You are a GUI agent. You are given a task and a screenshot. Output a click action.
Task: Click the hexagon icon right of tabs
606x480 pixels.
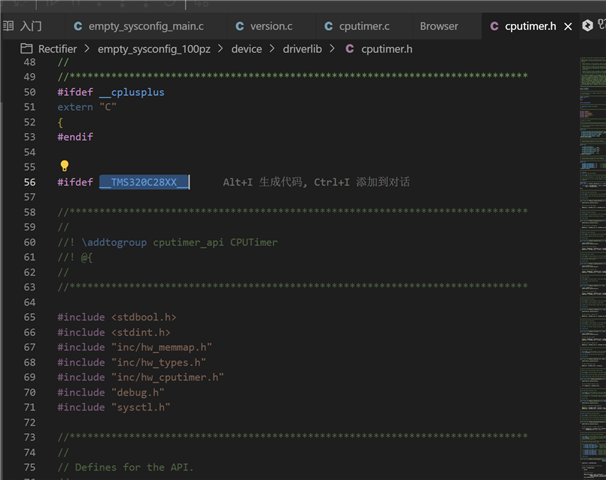click(587, 26)
